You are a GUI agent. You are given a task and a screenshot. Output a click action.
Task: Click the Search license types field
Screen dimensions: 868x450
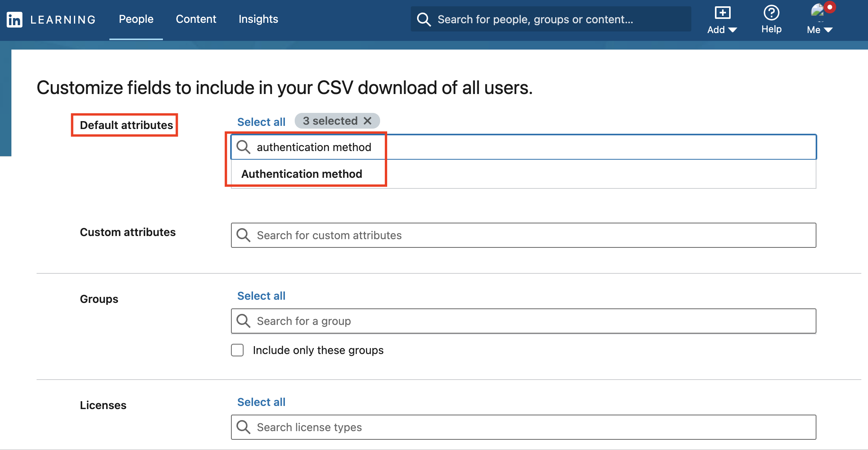tap(523, 427)
